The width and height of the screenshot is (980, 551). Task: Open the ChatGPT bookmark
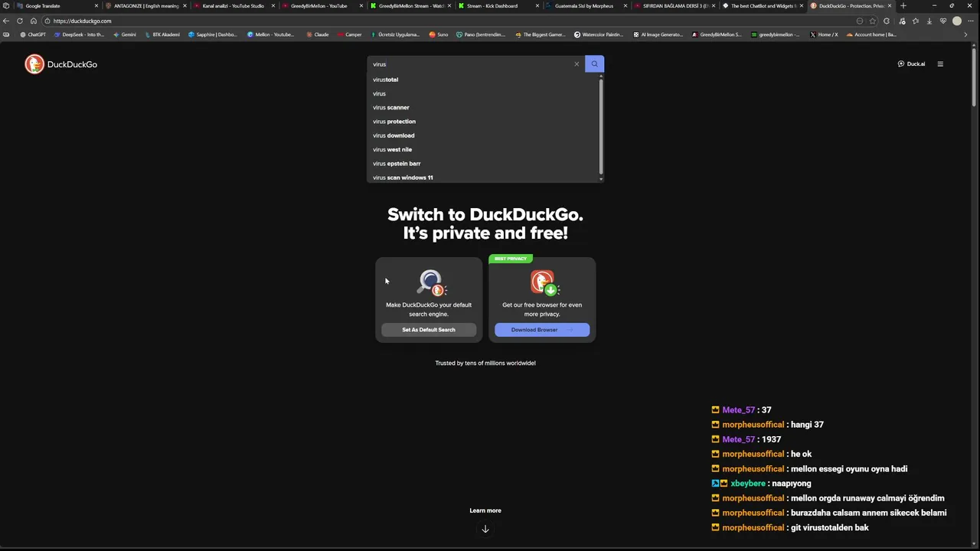pyautogui.click(x=33, y=34)
